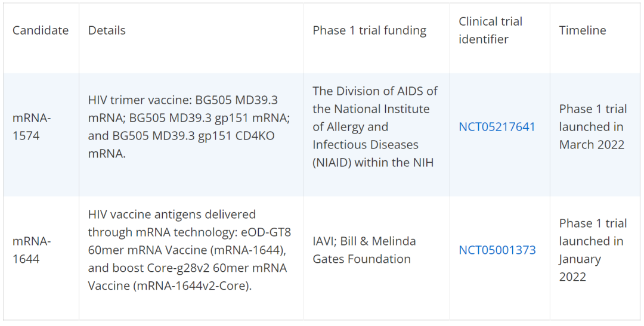This screenshot has width=644, height=326.
Task: Click the Candidate column header
Action: coord(41,30)
